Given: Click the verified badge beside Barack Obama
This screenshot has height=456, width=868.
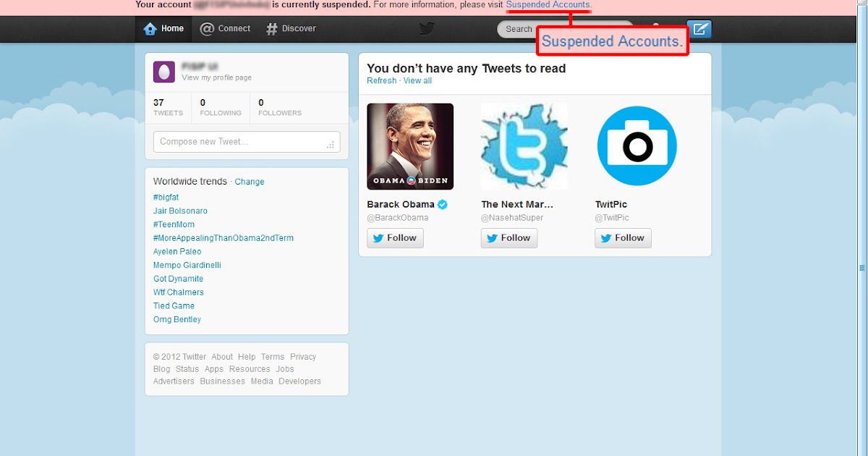Looking at the screenshot, I should pos(443,204).
